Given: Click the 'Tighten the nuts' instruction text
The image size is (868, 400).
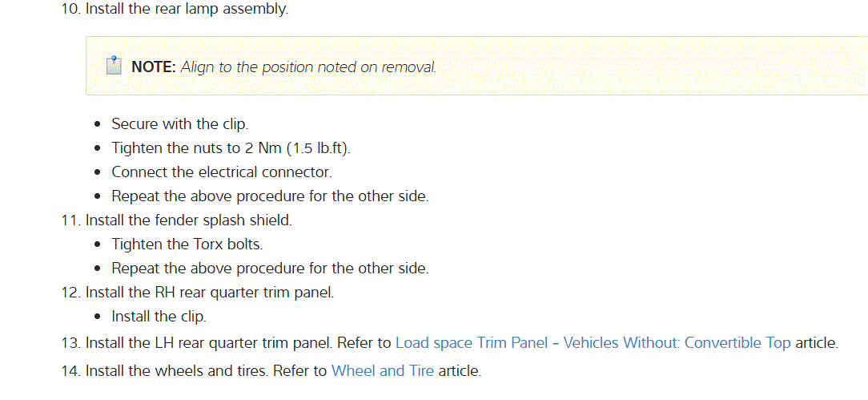Looking at the screenshot, I should (x=208, y=148).
